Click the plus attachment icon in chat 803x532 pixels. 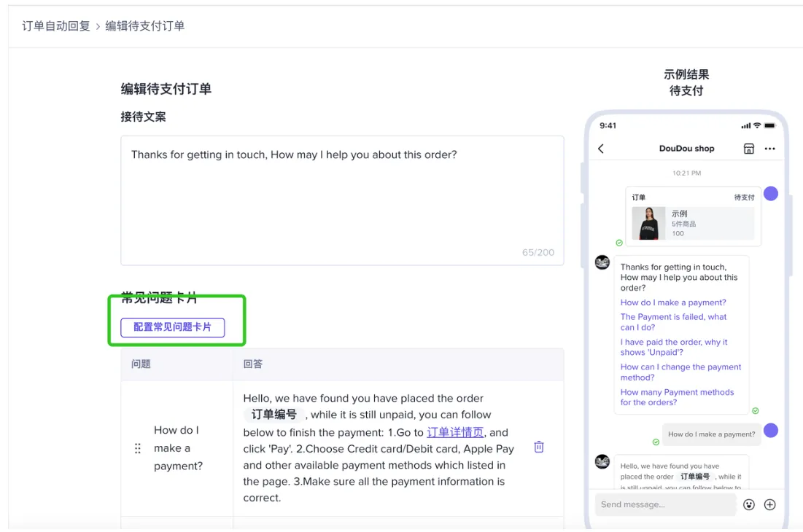(769, 505)
